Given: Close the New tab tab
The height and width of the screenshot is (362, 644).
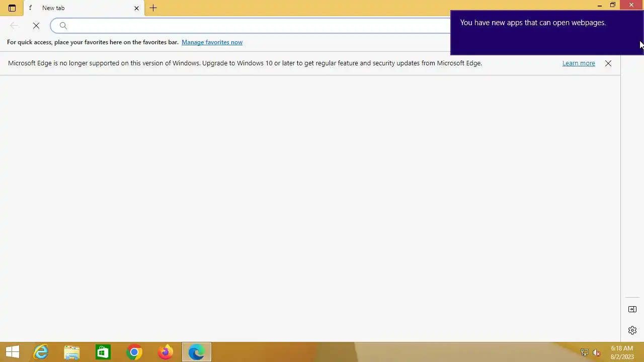Looking at the screenshot, I should pyautogui.click(x=136, y=8).
